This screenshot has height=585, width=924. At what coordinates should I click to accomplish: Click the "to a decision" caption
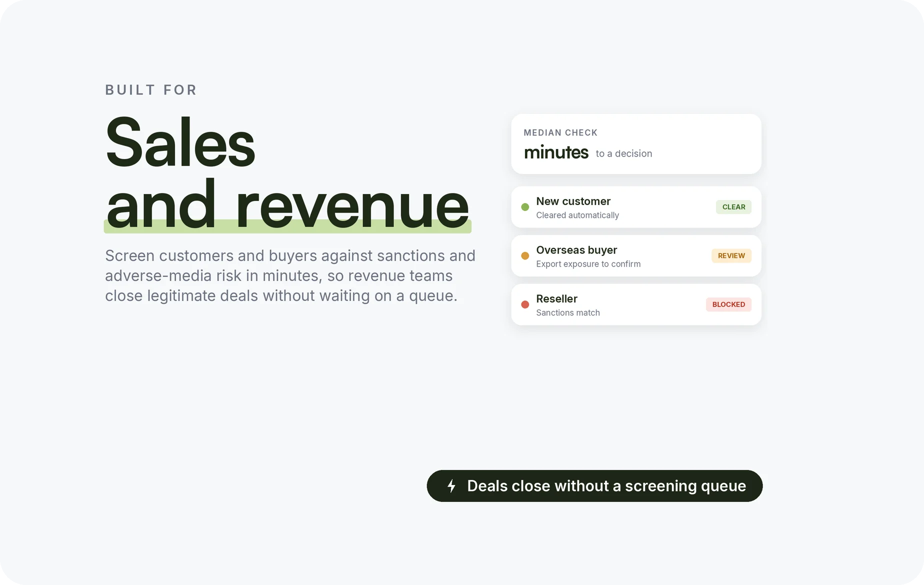(x=624, y=153)
